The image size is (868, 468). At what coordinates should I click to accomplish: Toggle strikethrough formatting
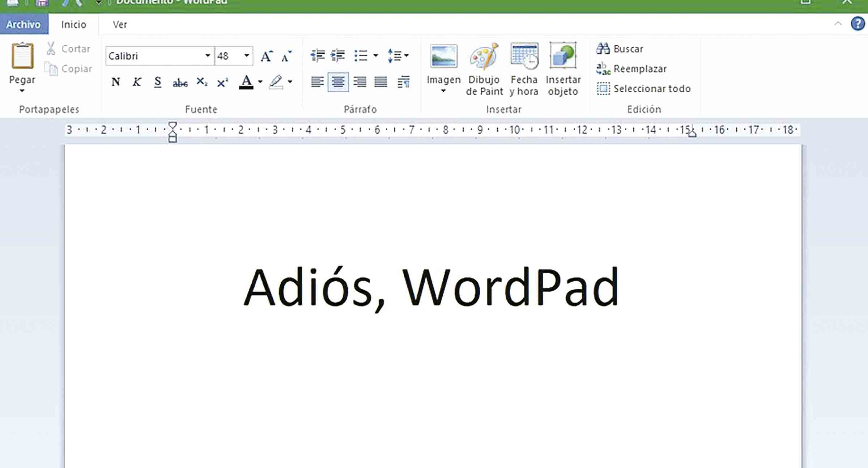click(180, 82)
